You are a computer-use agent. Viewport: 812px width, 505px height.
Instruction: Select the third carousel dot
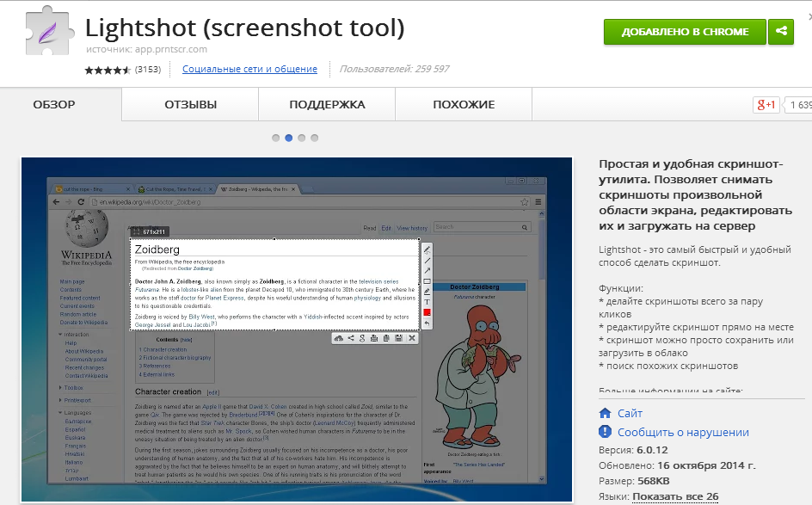[301, 138]
